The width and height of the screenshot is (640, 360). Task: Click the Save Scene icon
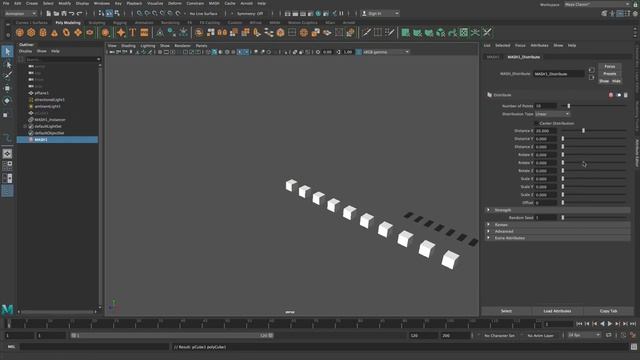coord(64,13)
